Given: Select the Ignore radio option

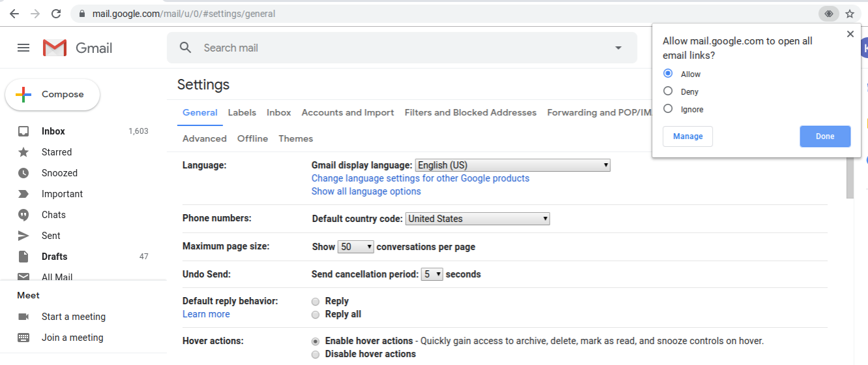Looking at the screenshot, I should tap(668, 109).
